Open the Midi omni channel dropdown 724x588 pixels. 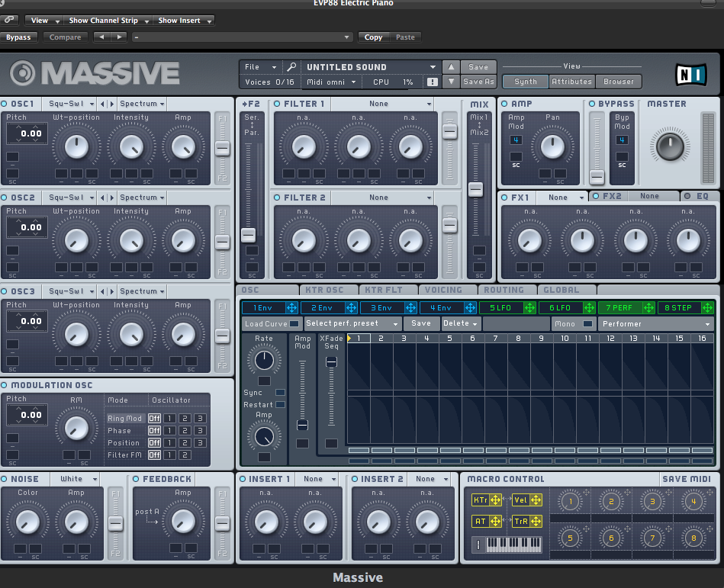(331, 82)
